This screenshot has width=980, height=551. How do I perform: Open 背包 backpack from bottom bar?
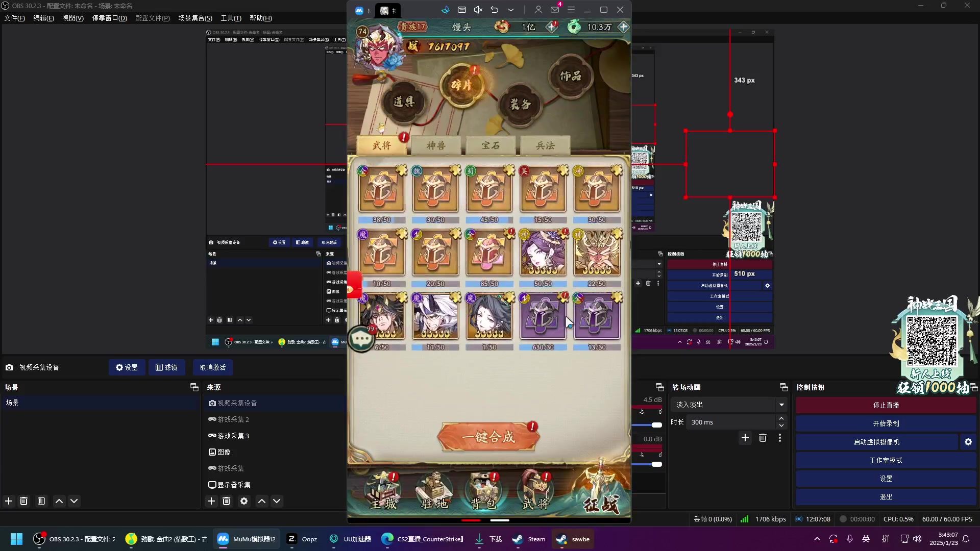[x=484, y=491]
